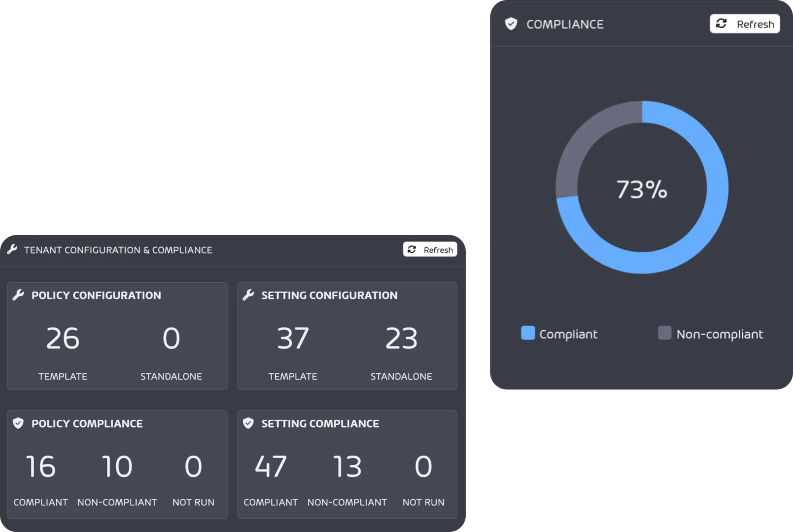
Task: Open the 26 policy templates count
Action: [63, 338]
